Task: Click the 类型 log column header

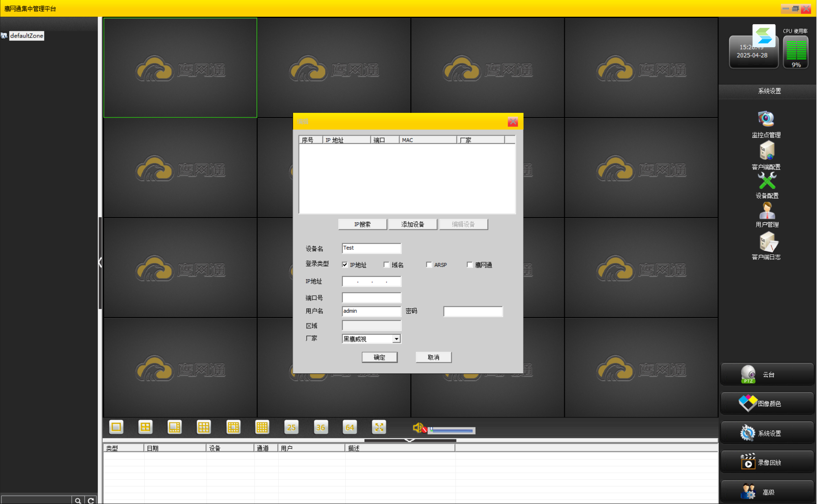Action: coord(124,448)
